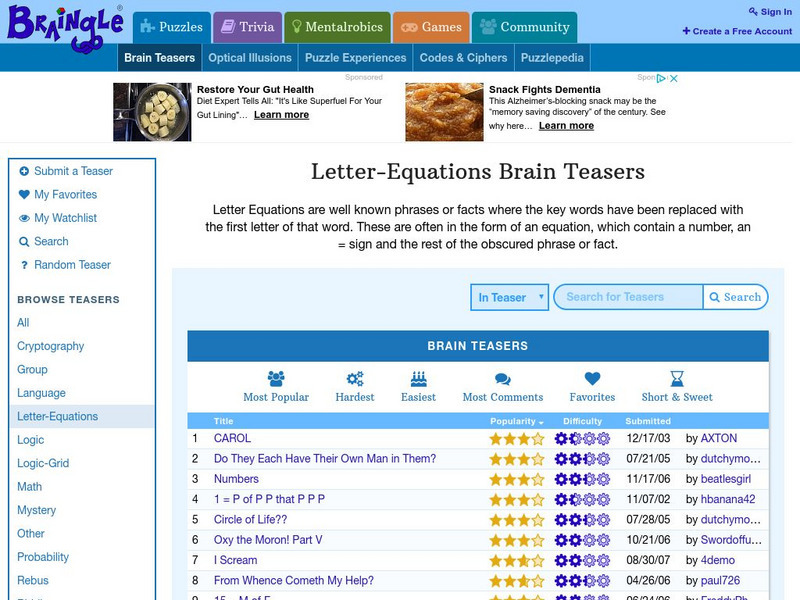Click the Gut Health ad thumbnail
Screen dimensions: 800x600
pyautogui.click(x=152, y=112)
